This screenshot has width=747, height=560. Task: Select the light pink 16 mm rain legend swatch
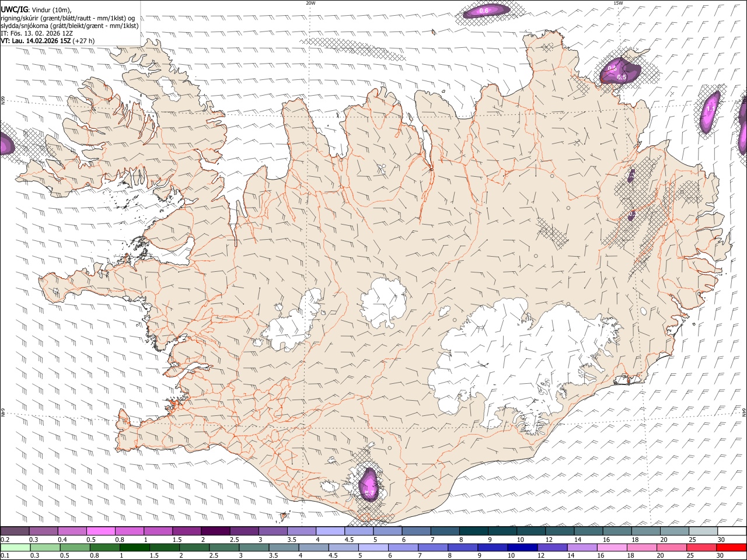click(612, 547)
